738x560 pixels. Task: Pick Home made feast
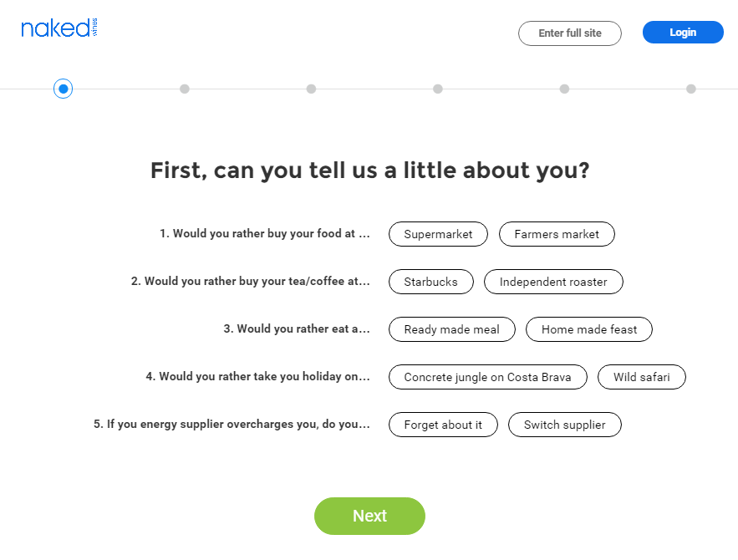589,329
